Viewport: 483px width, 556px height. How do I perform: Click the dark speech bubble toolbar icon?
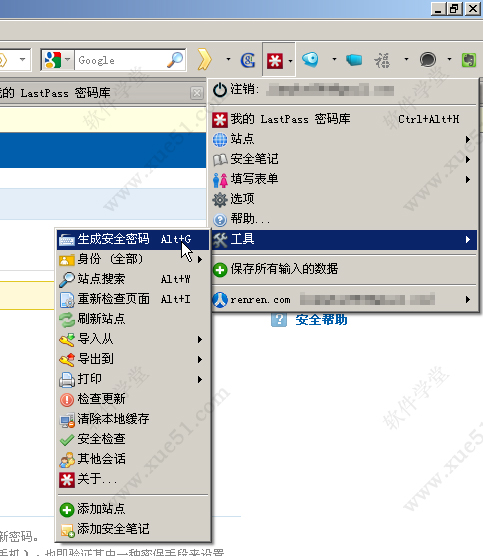[x=428, y=59]
